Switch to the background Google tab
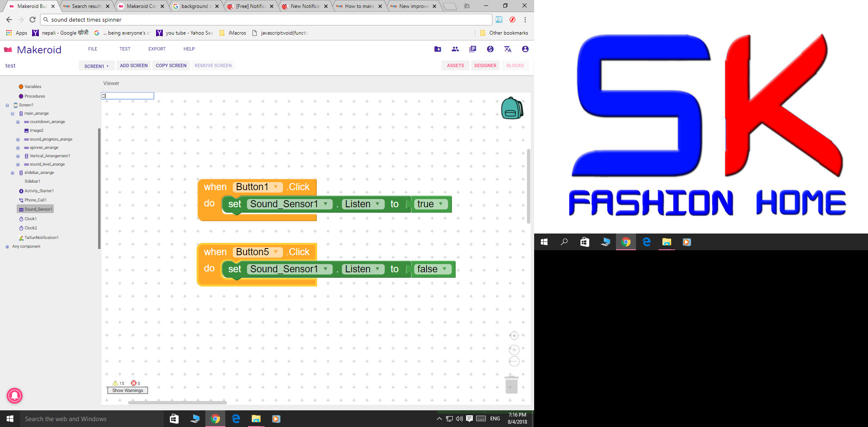This screenshot has width=868, height=427. click(196, 6)
